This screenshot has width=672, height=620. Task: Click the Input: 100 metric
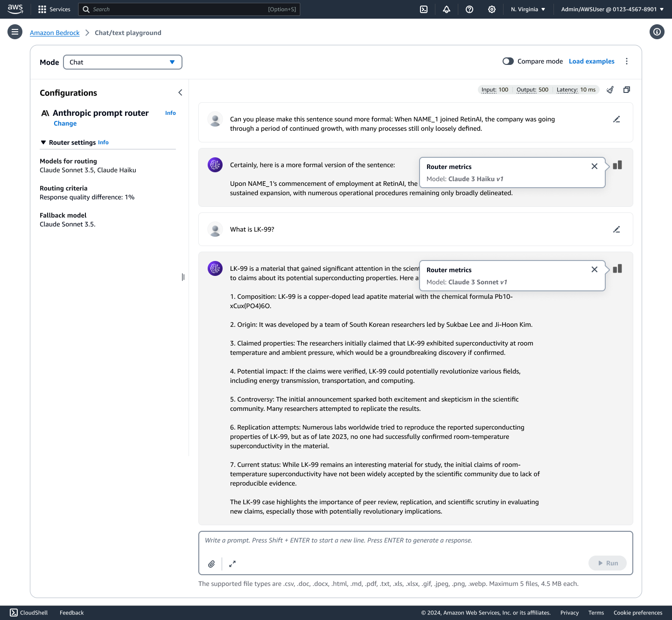point(495,90)
